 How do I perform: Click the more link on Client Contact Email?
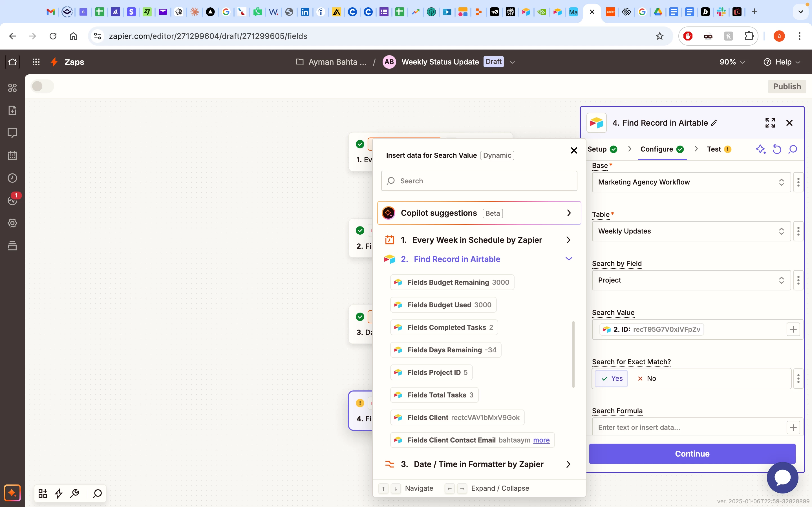click(x=541, y=440)
